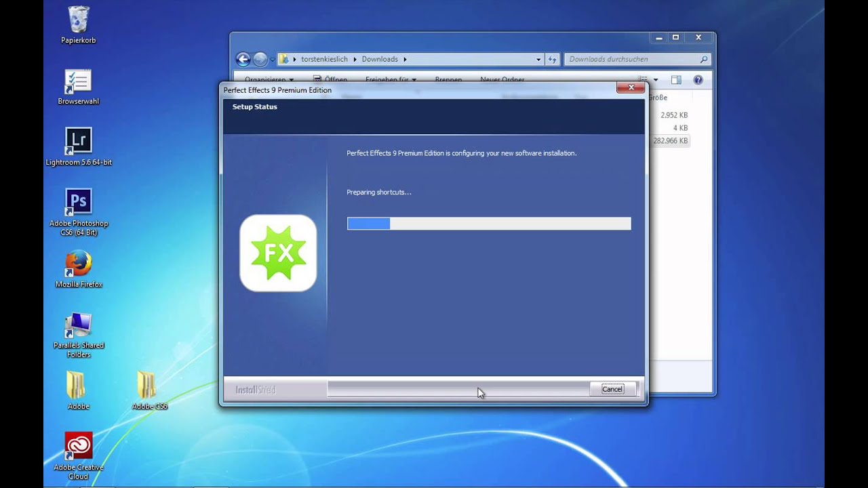Close the Explorer Downloads window
Viewport: 868px width, 488px height.
[x=698, y=38]
